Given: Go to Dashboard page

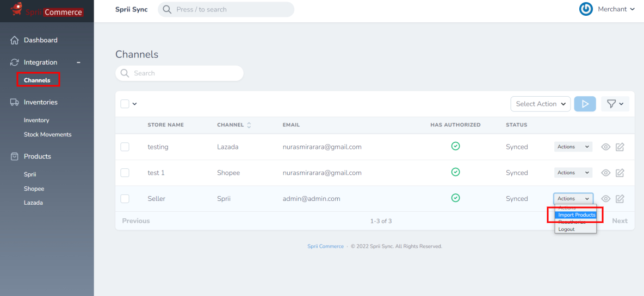Looking at the screenshot, I should pos(41,40).
